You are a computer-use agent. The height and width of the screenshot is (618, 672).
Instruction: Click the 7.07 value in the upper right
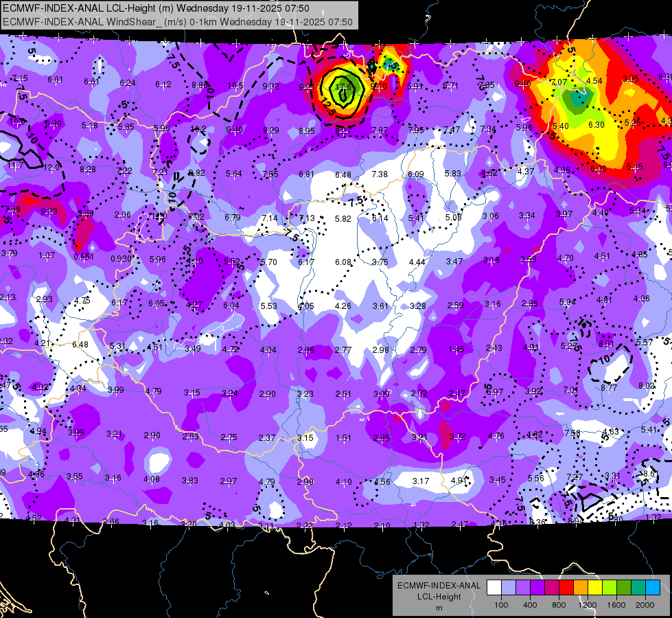coord(559,82)
